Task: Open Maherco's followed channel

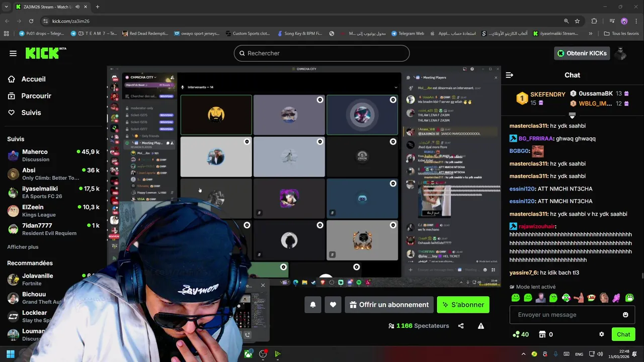Action: click(53, 155)
